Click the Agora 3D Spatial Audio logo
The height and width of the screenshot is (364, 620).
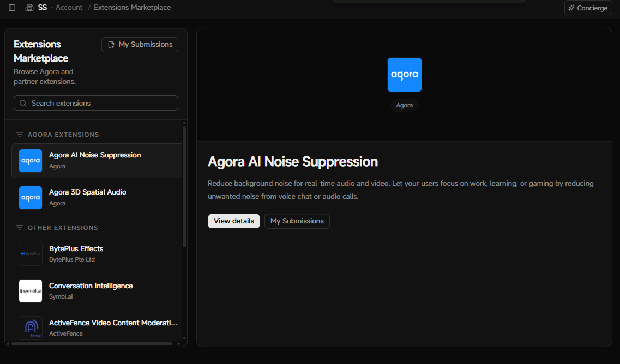click(x=31, y=198)
